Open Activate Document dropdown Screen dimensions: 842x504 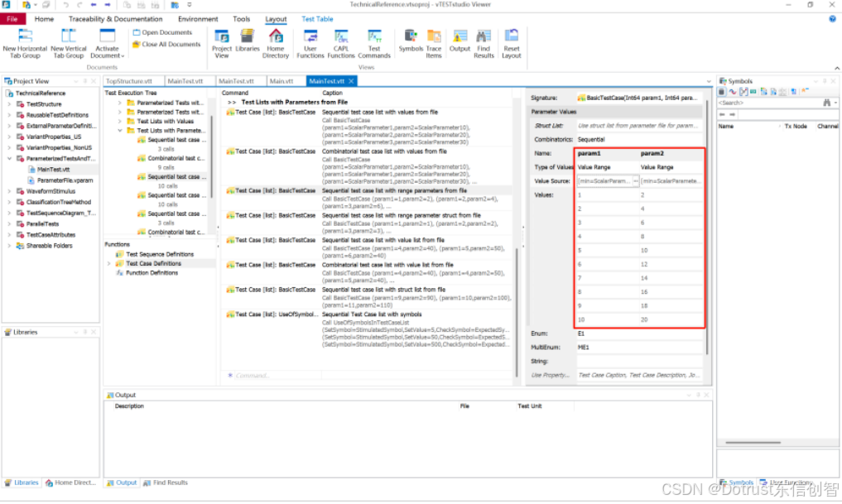click(107, 44)
